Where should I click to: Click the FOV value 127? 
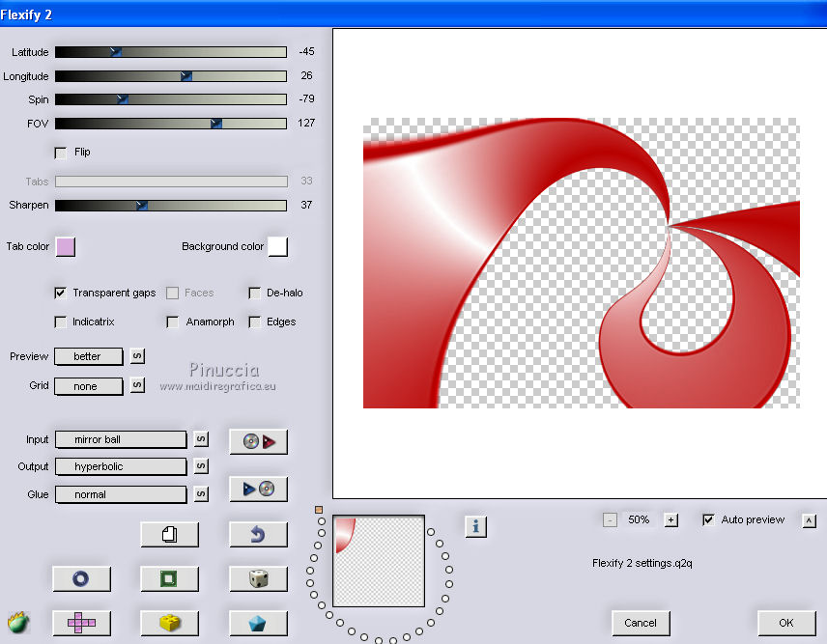click(x=306, y=123)
